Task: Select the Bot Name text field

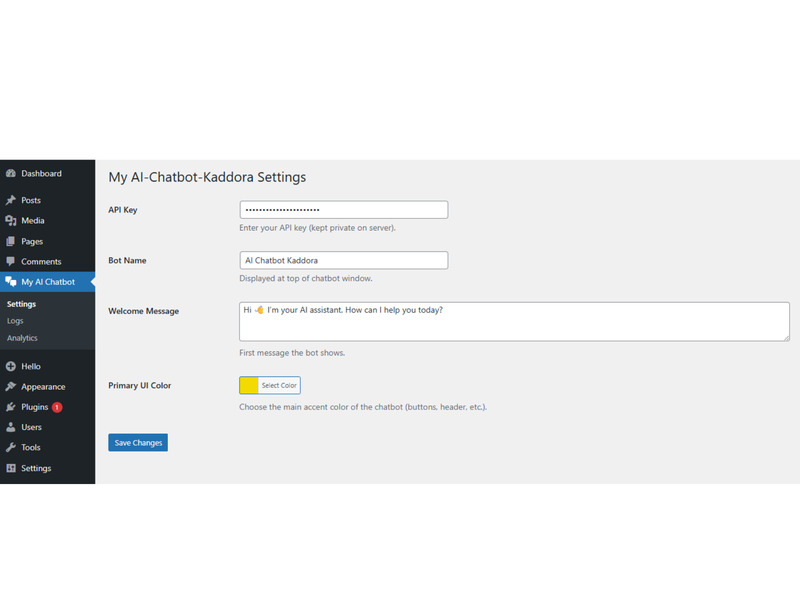Action: [x=343, y=260]
